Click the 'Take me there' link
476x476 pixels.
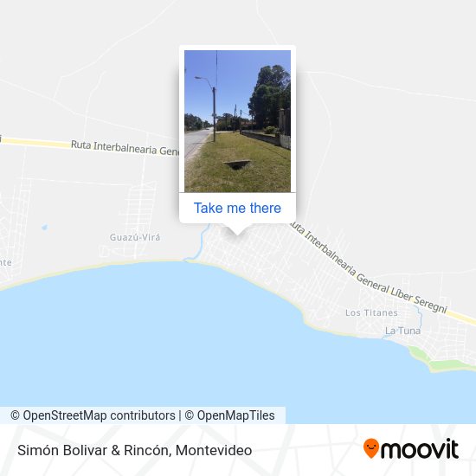pyautogui.click(x=237, y=209)
